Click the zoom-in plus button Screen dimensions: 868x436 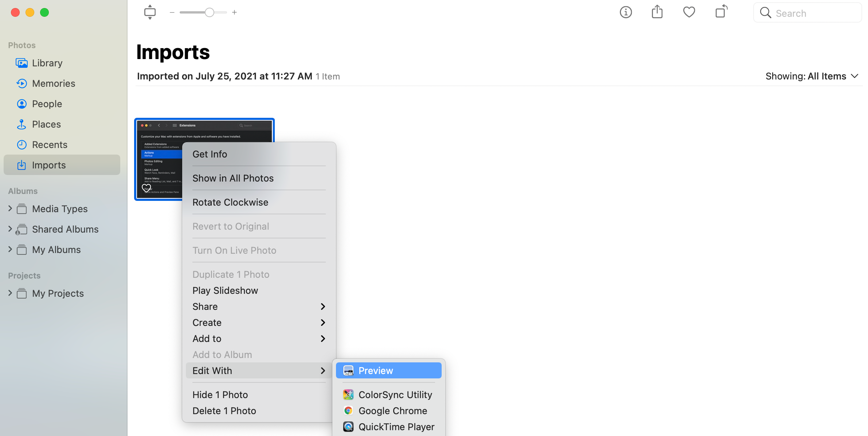[234, 12]
